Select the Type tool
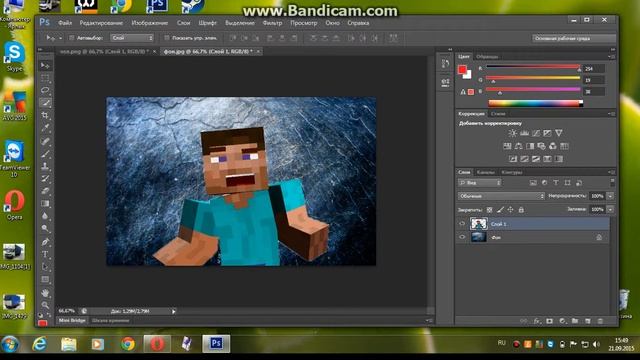Viewport: 640px width, 360px height. tap(45, 254)
